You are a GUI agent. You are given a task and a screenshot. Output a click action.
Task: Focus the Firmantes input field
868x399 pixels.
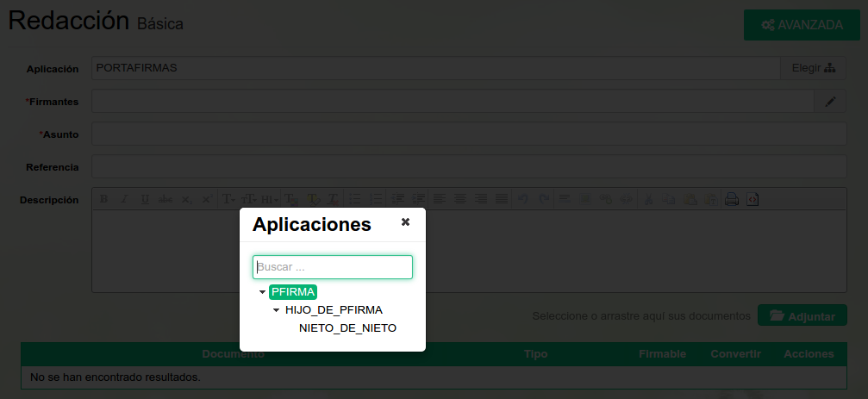pos(453,102)
